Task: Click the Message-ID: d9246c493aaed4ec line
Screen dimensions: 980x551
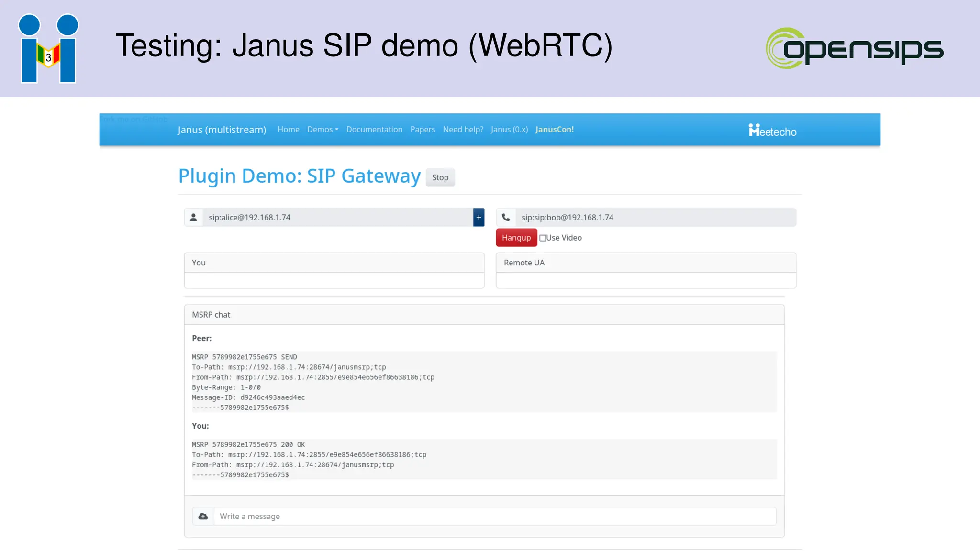Action: [x=248, y=397]
